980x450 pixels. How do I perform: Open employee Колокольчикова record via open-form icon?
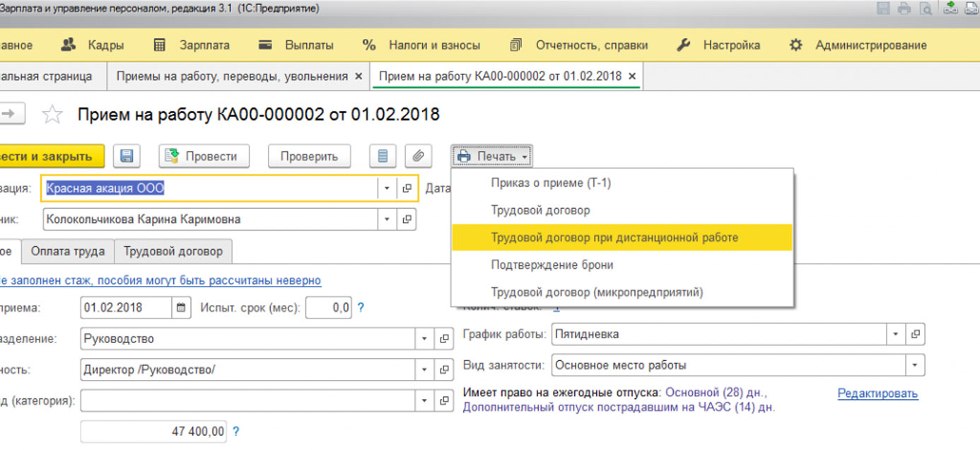[407, 219]
